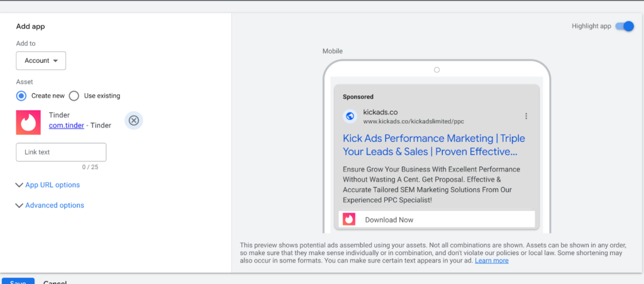
Task: Click the 0 / 25 character counter
Action: 90,167
